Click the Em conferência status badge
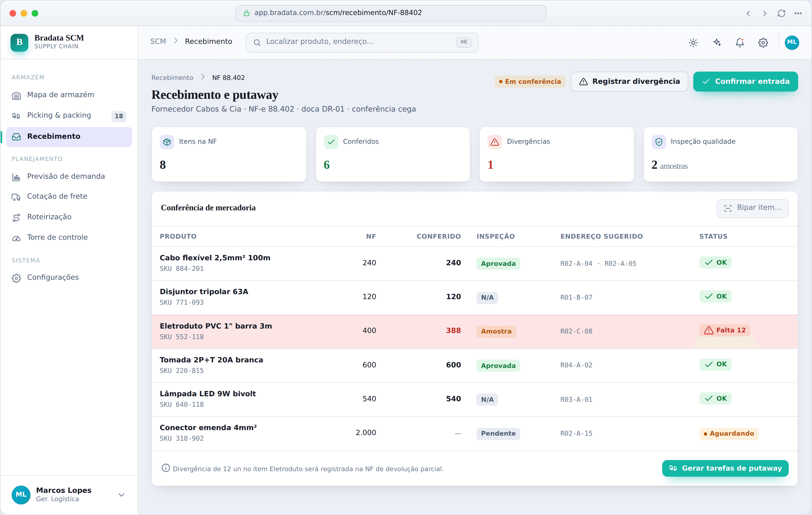This screenshot has height=515, width=812. pyautogui.click(x=530, y=81)
